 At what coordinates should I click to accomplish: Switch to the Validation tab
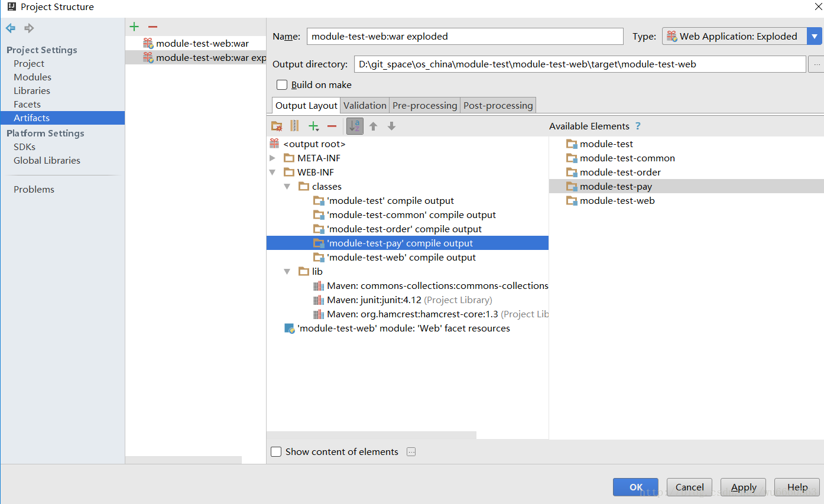(365, 105)
